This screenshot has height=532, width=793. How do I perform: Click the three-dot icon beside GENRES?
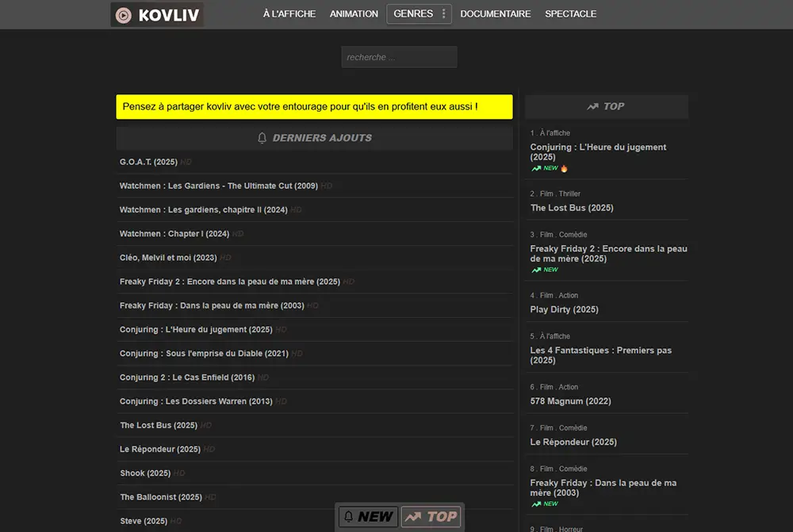pyautogui.click(x=443, y=14)
